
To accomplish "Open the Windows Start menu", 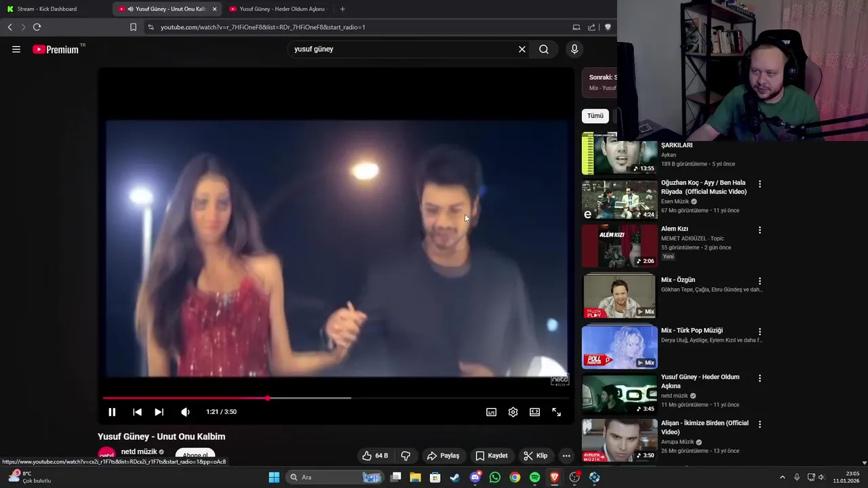I will pyautogui.click(x=274, y=477).
